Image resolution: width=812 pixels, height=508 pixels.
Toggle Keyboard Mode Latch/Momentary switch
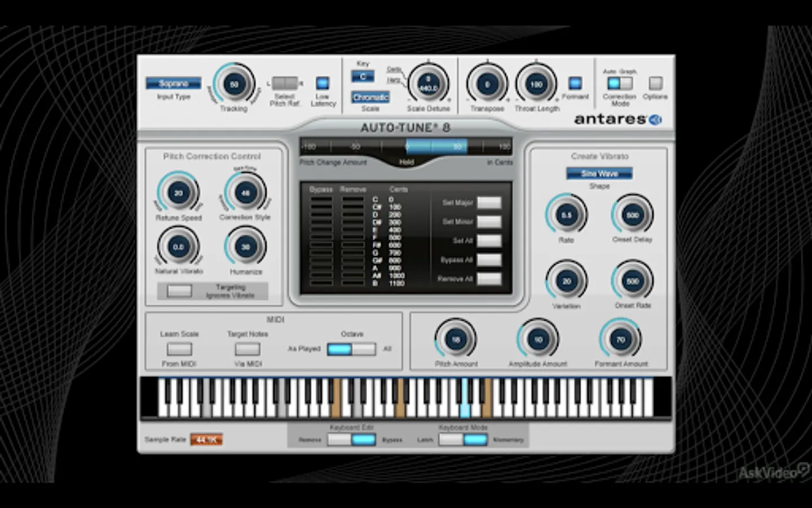463,440
